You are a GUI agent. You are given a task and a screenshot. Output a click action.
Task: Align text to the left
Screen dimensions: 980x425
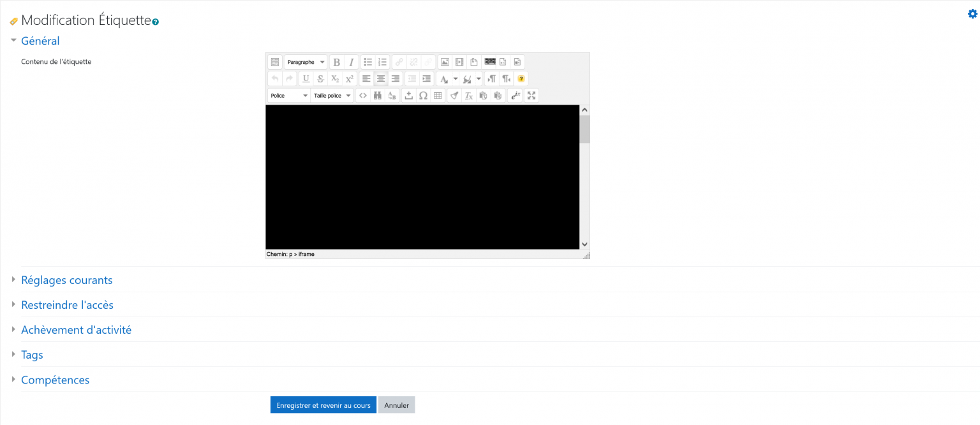click(366, 78)
